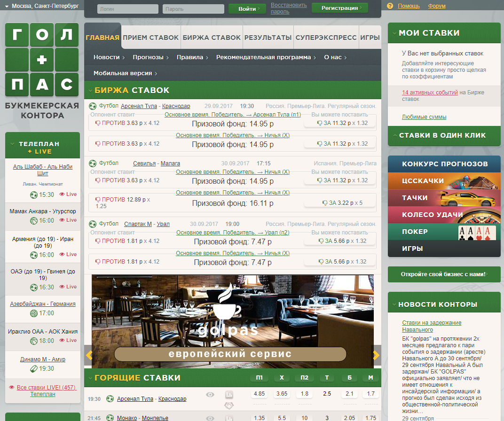
Task: Open the Покер game banner
Action: click(444, 232)
